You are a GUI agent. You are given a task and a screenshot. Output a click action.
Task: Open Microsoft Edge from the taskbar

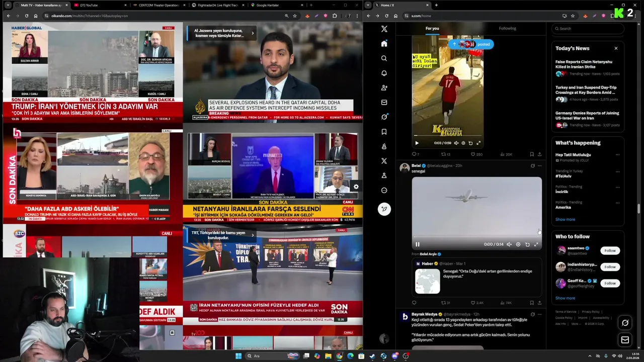click(x=350, y=356)
